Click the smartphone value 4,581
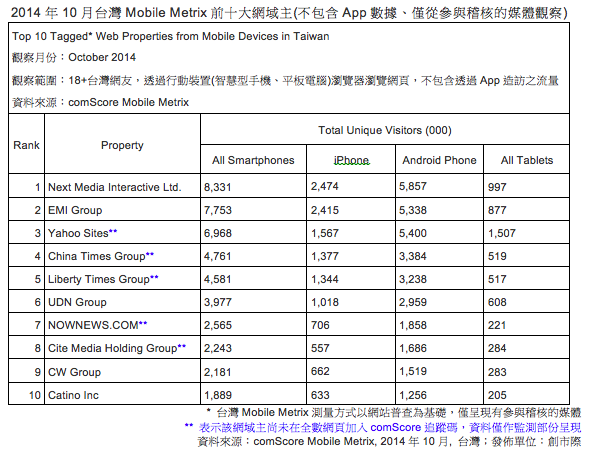This screenshot has height=456, width=590. pyautogui.click(x=217, y=279)
